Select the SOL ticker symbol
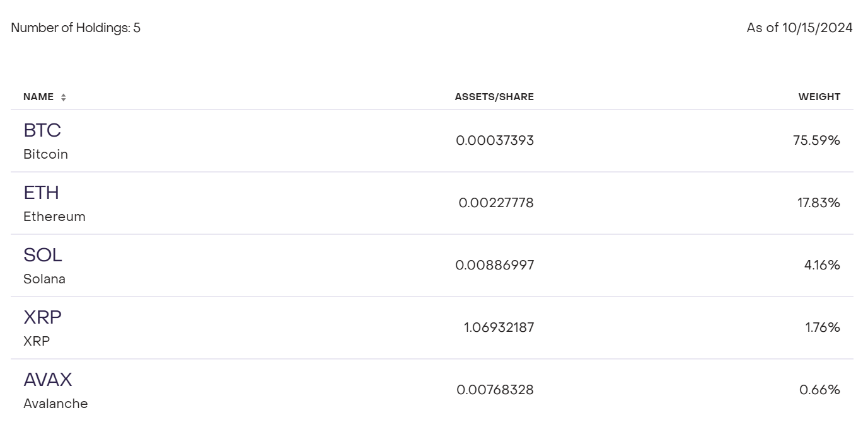This screenshot has width=868, height=425. 43,255
